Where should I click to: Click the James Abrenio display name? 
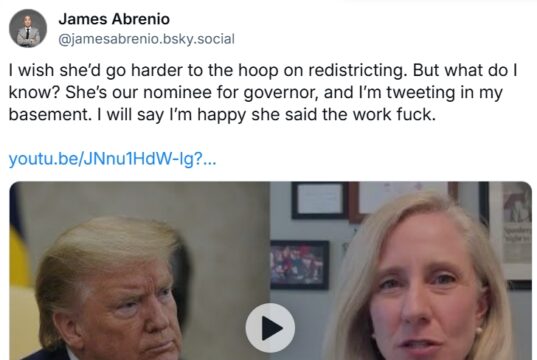click(x=114, y=19)
